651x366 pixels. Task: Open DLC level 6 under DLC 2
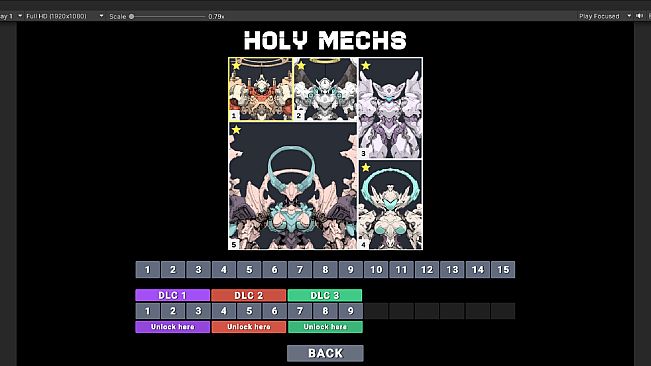pos(274,311)
